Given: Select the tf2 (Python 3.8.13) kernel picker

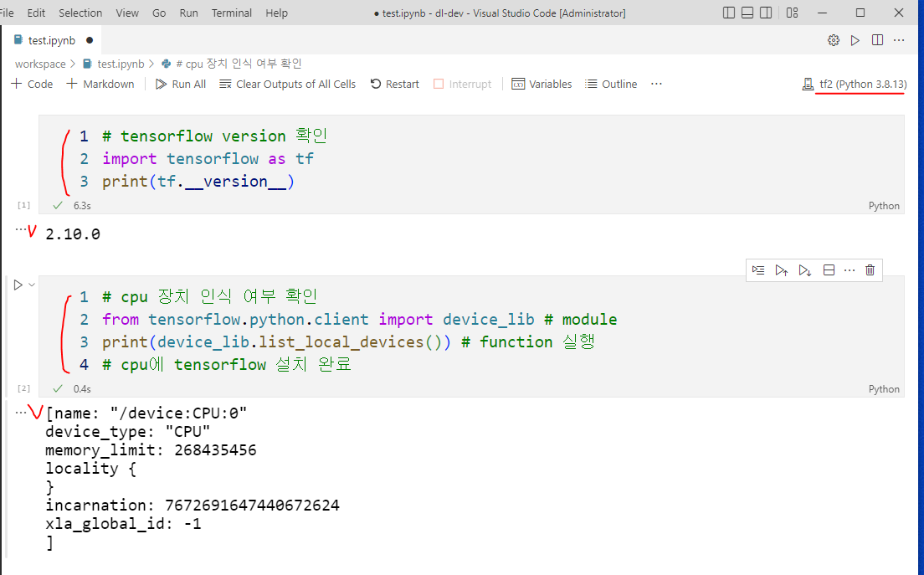Looking at the screenshot, I should point(863,85).
